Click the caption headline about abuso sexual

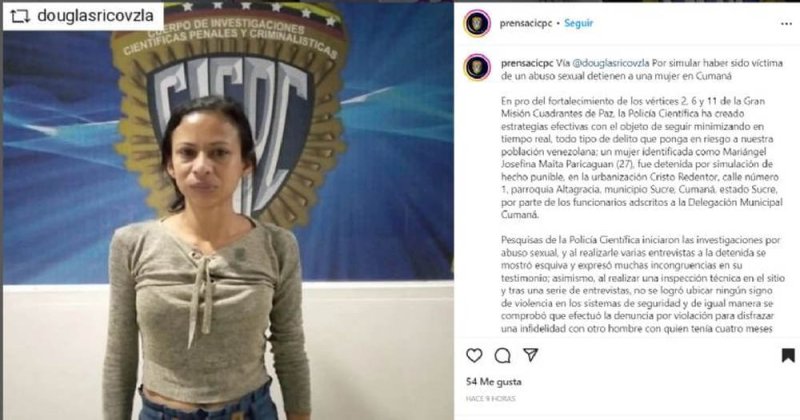(x=642, y=70)
